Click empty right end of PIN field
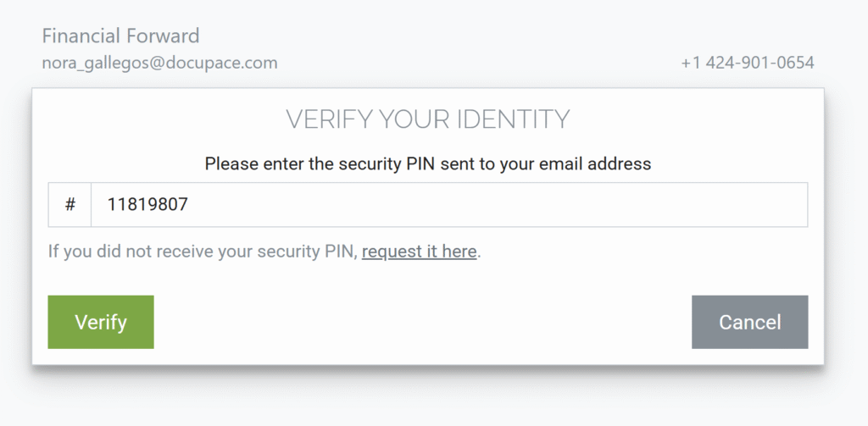This screenshot has width=868, height=426. click(x=746, y=205)
